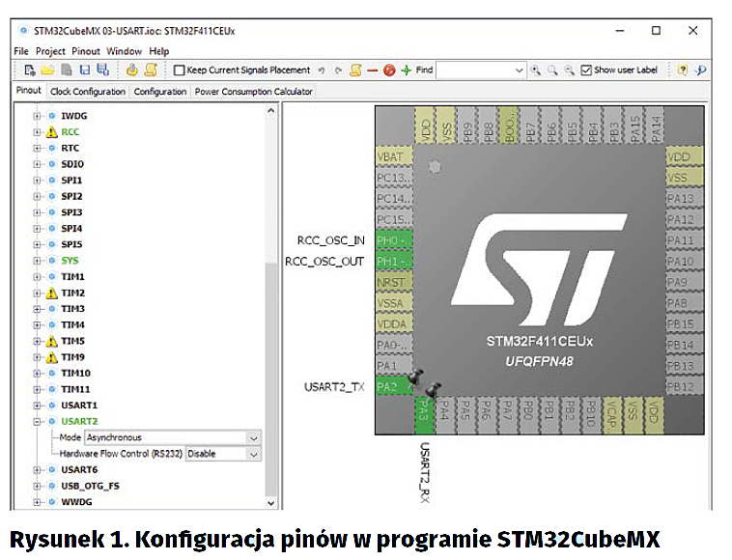Click the green PA2 pin on chip

point(392,387)
